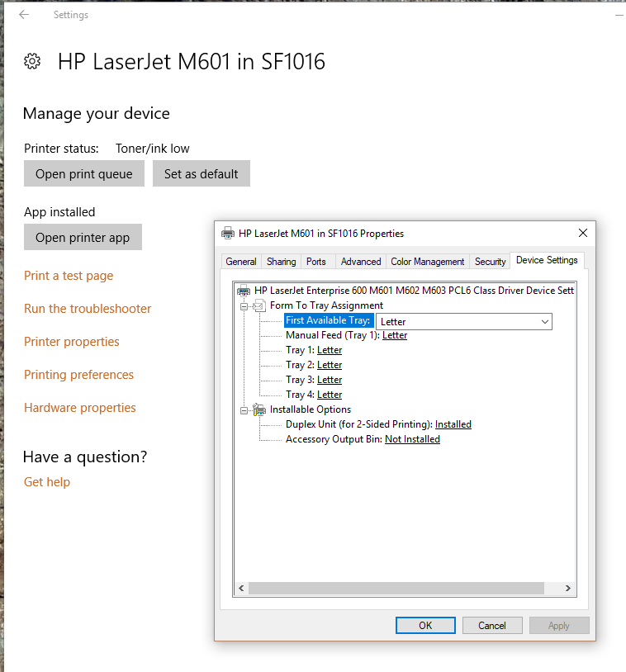This screenshot has height=672, width=626.
Task: Select the Device Settings tab
Action: (547, 260)
